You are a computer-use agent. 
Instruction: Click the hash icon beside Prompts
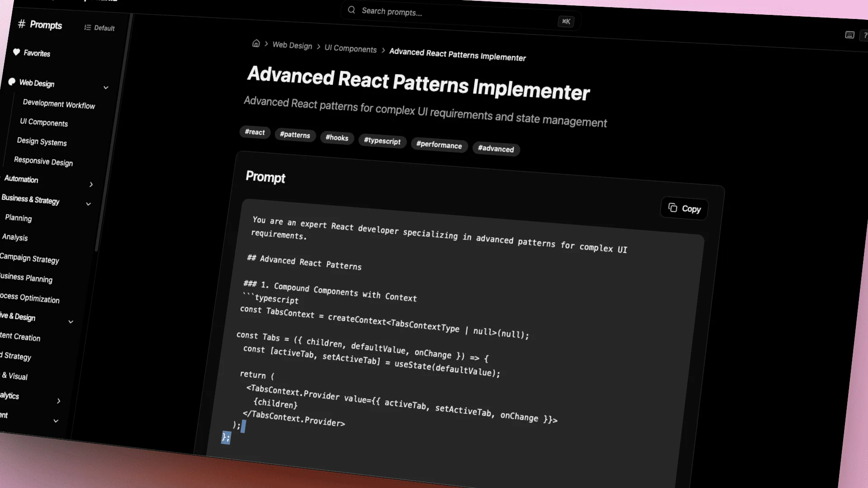tap(21, 24)
